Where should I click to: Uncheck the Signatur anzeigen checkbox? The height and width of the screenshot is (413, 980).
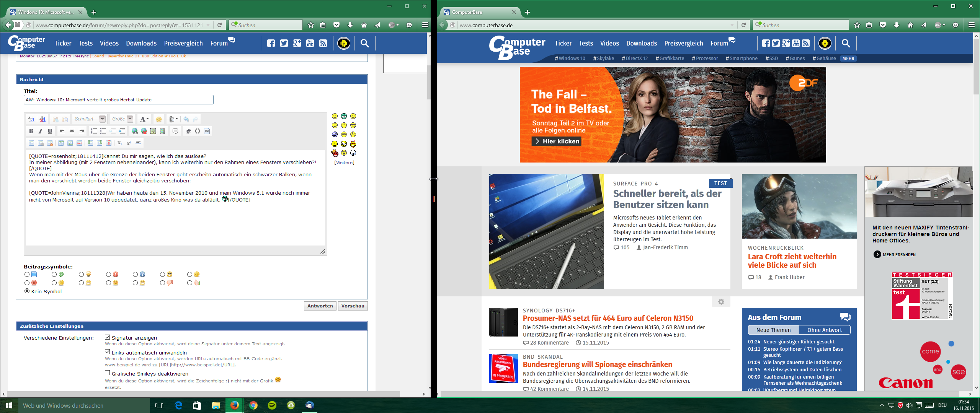108,337
